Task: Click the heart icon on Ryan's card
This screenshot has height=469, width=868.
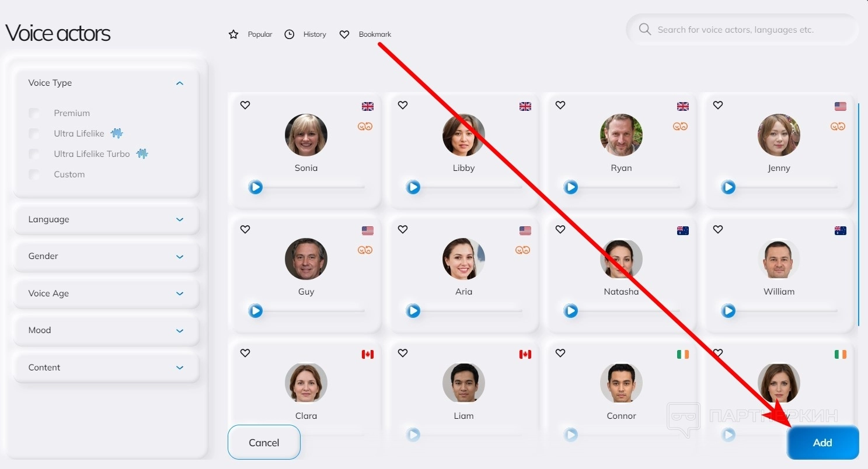Action: (x=560, y=105)
